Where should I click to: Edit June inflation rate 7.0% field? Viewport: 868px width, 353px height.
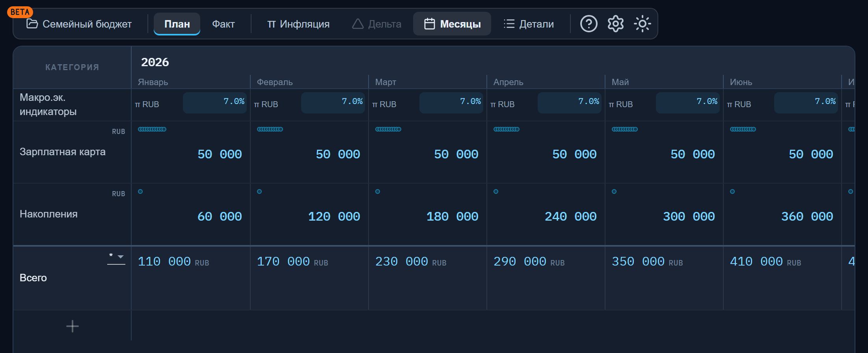pyautogui.click(x=806, y=103)
